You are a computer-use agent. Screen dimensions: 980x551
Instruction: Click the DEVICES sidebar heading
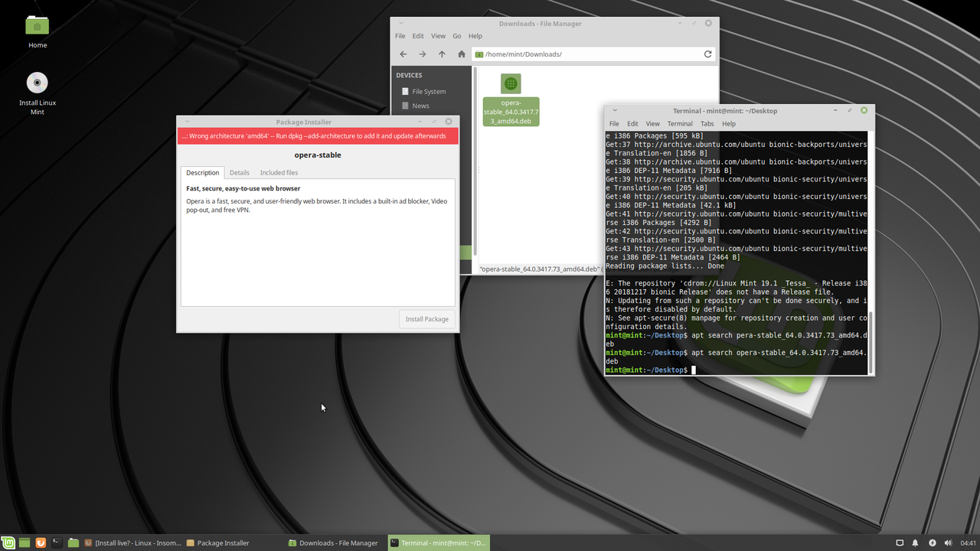(x=409, y=76)
